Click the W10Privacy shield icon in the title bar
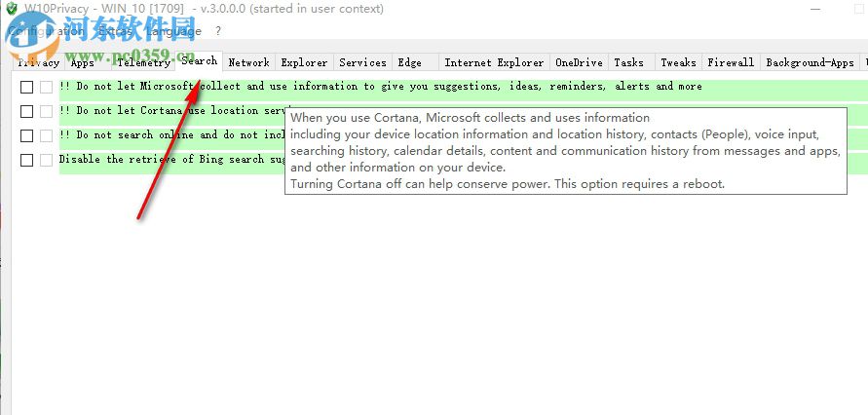 point(12,9)
